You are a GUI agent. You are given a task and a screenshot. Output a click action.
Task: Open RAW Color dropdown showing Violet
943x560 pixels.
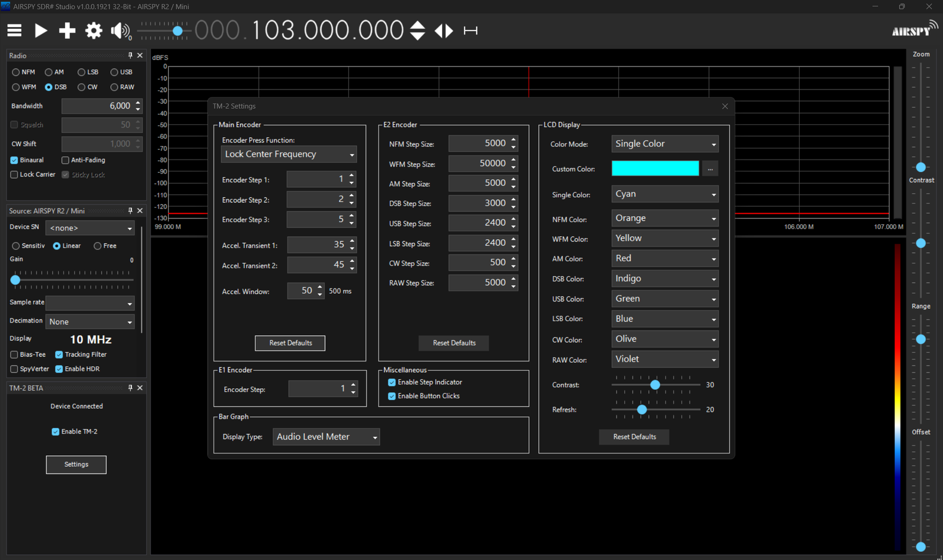tap(665, 359)
